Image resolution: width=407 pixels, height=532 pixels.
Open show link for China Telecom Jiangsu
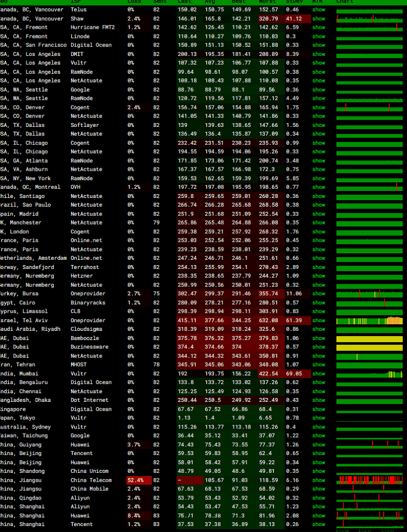coord(319,480)
